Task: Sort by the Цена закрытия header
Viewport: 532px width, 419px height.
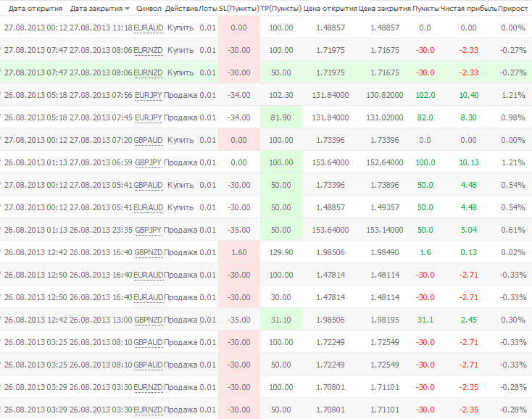Action: click(x=385, y=9)
